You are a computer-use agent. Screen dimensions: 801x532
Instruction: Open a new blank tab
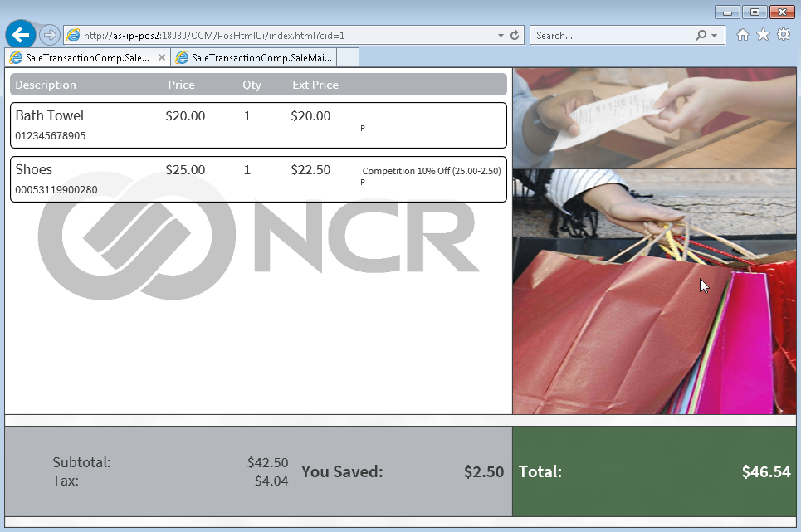[349, 58]
